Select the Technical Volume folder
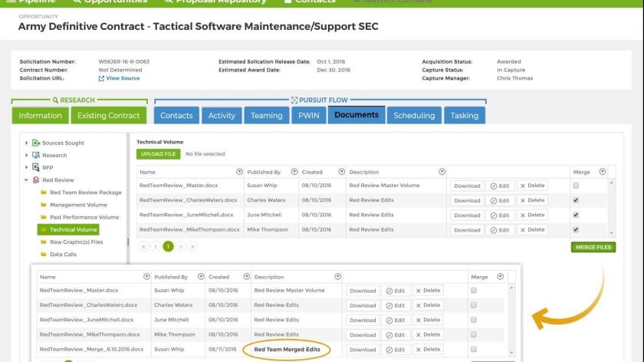 [68, 229]
